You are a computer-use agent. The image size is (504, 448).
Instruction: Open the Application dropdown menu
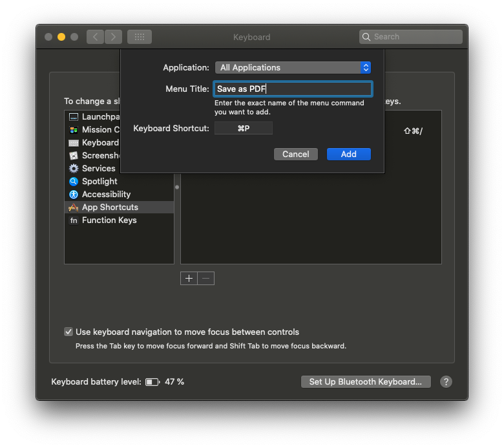293,67
